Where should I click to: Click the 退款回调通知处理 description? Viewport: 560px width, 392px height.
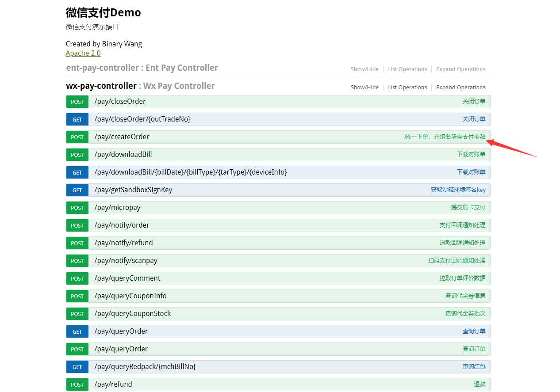pyautogui.click(x=463, y=243)
